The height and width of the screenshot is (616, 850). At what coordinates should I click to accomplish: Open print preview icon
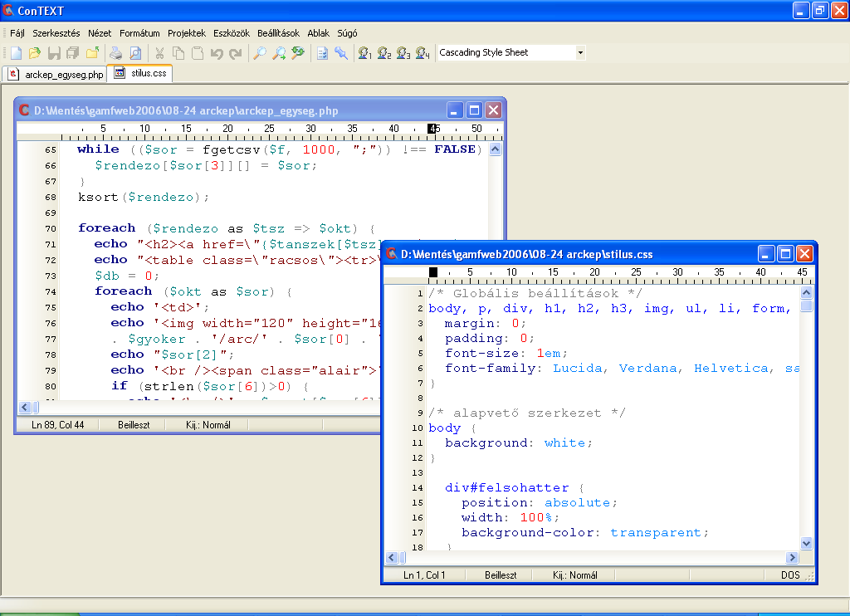coord(135,52)
